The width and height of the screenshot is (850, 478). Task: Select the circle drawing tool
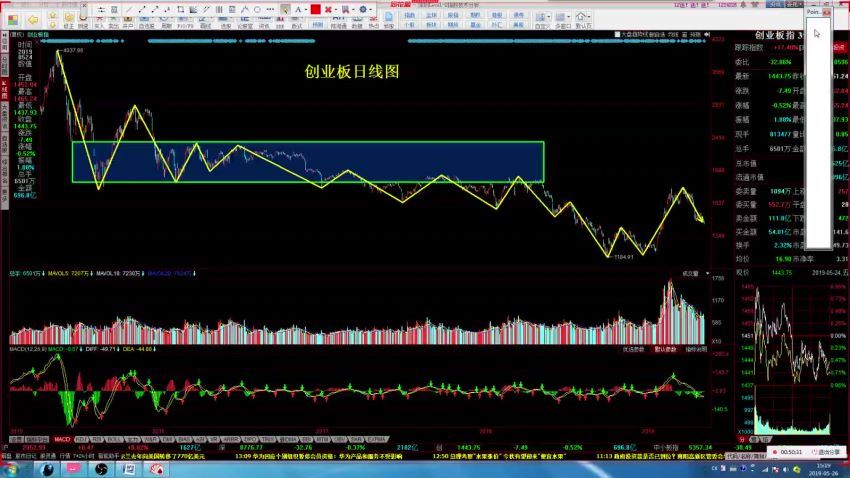[x=257, y=9]
